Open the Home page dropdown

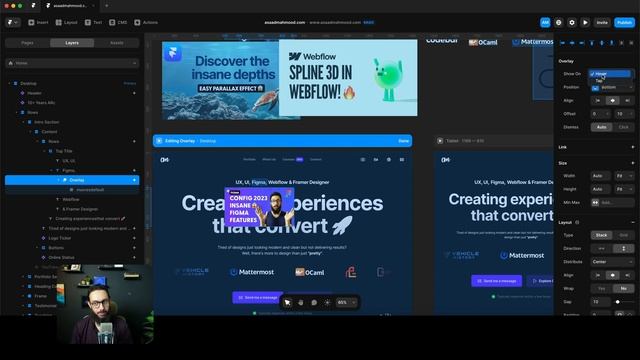click(x=72, y=63)
